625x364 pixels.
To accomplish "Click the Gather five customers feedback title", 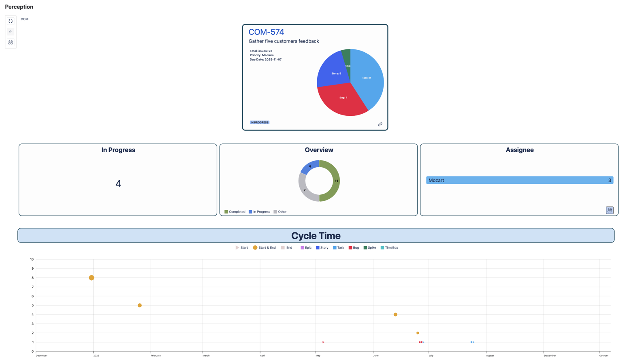I will click(x=284, y=41).
